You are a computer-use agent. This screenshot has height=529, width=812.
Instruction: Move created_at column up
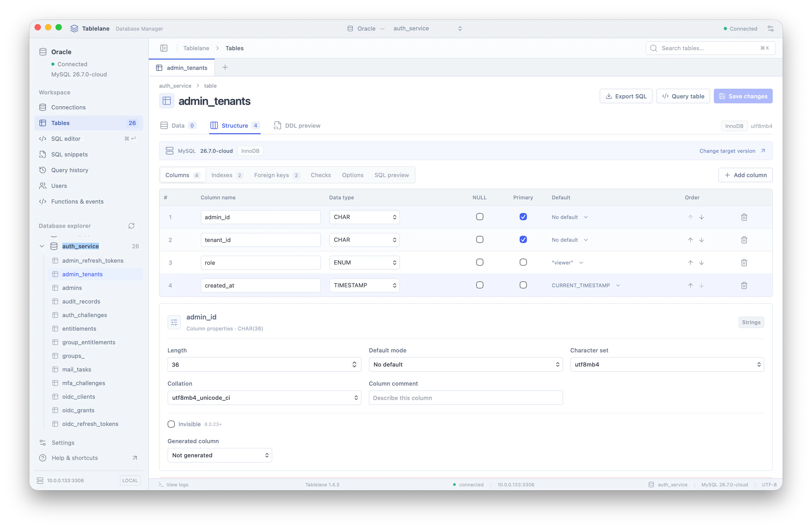click(691, 285)
